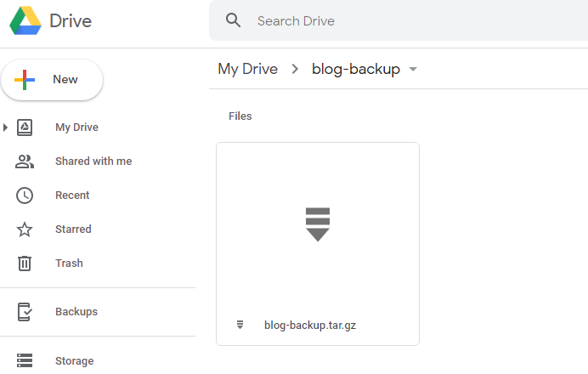The height and width of the screenshot is (374, 588).
Task: Open Shared with me via people icon
Action: 25,161
